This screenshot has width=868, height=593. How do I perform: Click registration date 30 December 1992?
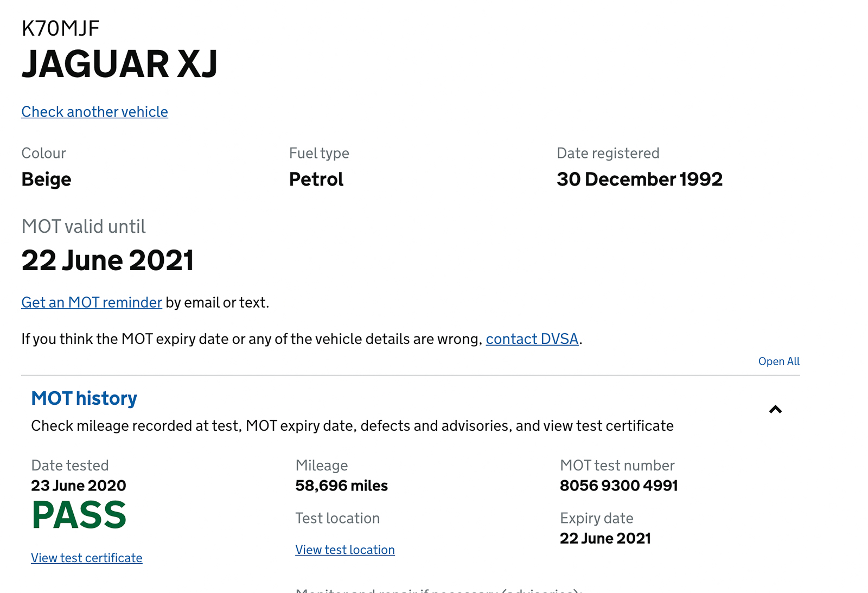point(640,180)
